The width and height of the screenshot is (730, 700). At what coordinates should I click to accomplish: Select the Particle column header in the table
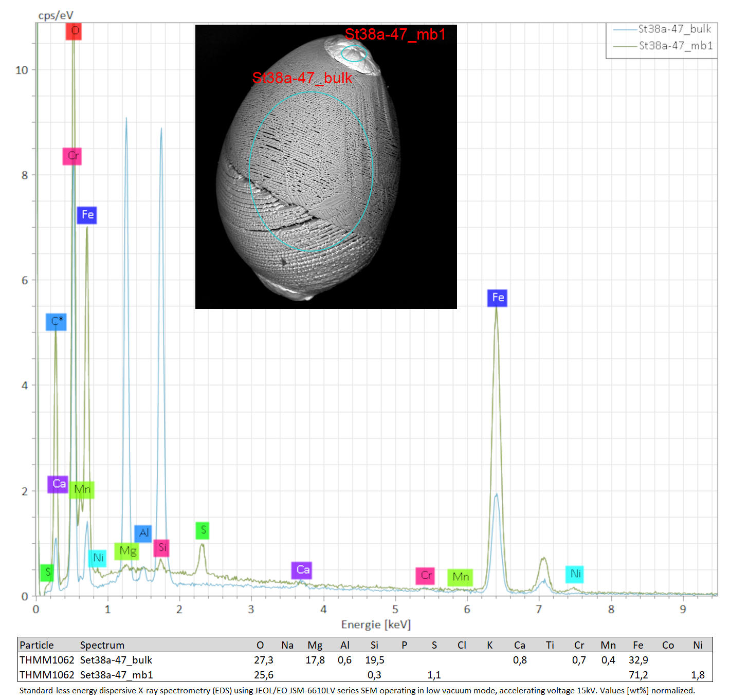36,645
